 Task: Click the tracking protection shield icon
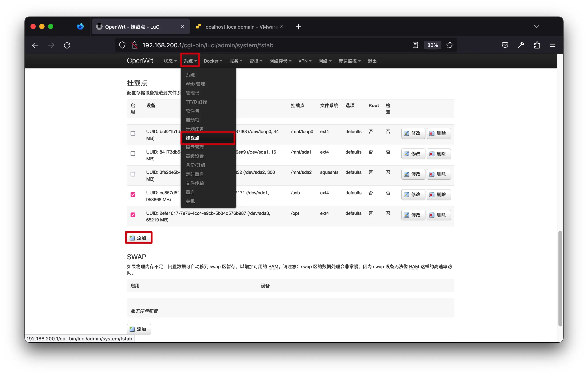[x=122, y=45]
